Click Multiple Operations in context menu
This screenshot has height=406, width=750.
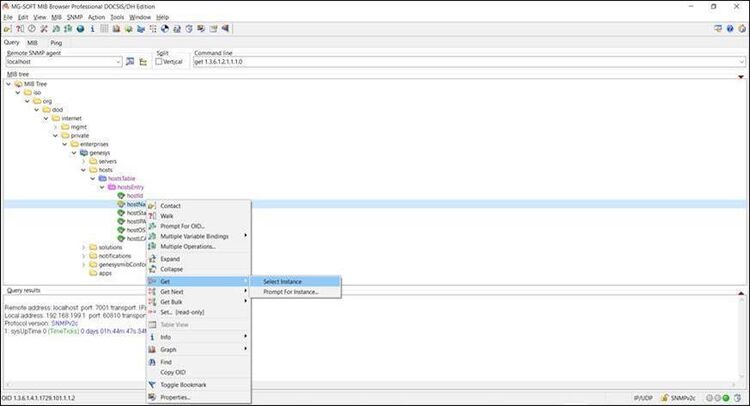click(x=198, y=247)
